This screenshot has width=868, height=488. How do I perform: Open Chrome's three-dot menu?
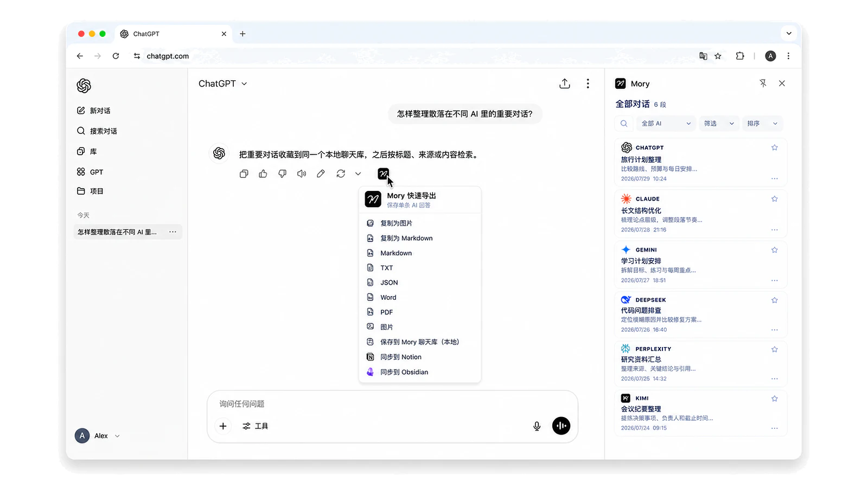(x=788, y=56)
